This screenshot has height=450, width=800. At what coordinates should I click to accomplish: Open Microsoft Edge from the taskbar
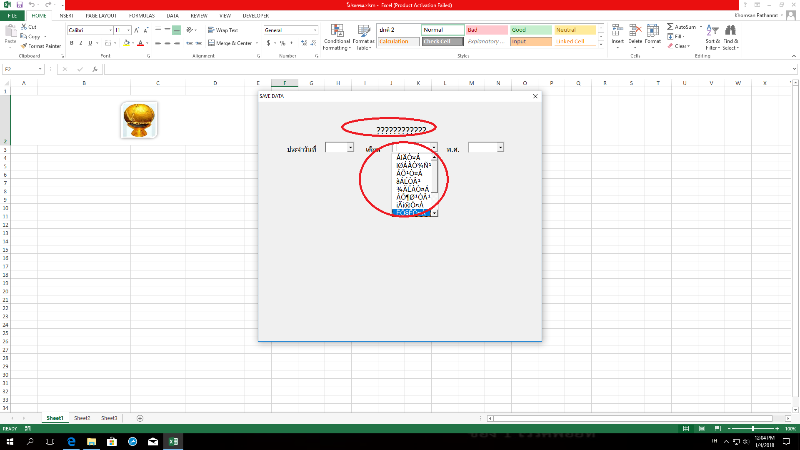click(72, 441)
